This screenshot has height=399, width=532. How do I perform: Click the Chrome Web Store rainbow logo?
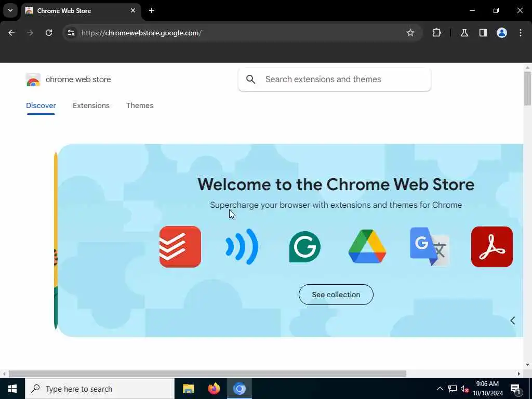[x=33, y=79]
